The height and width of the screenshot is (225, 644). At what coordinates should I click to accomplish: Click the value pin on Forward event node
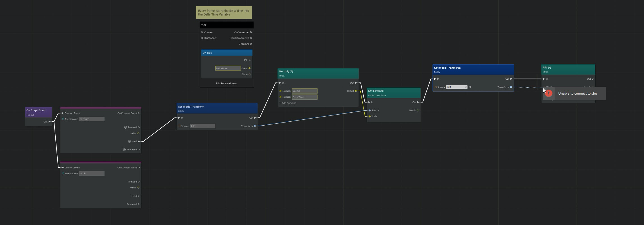click(138, 133)
